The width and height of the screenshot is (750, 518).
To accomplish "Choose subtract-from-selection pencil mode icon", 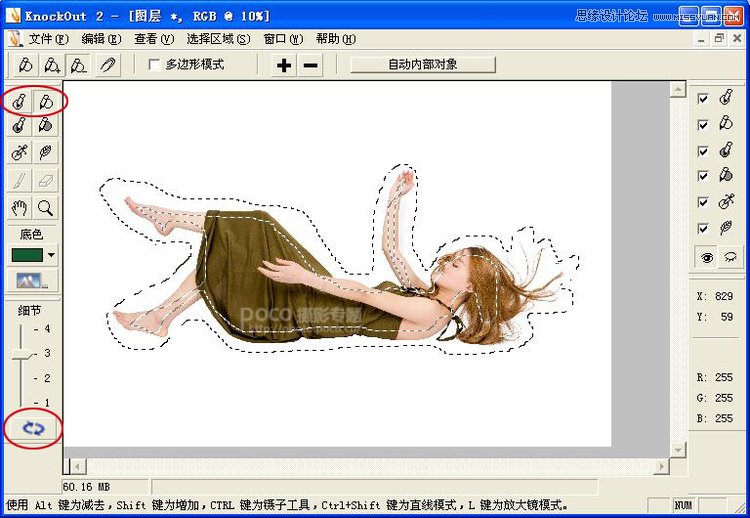I will tap(79, 65).
